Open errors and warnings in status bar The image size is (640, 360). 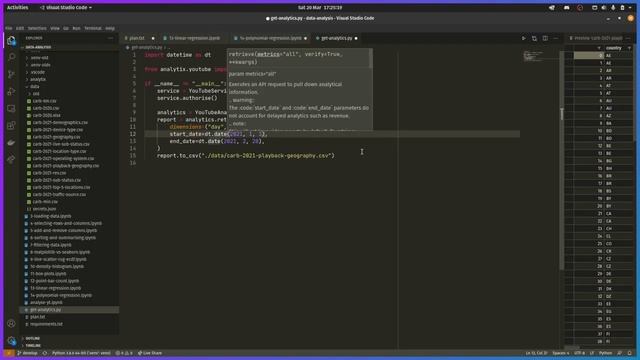(x=124, y=353)
